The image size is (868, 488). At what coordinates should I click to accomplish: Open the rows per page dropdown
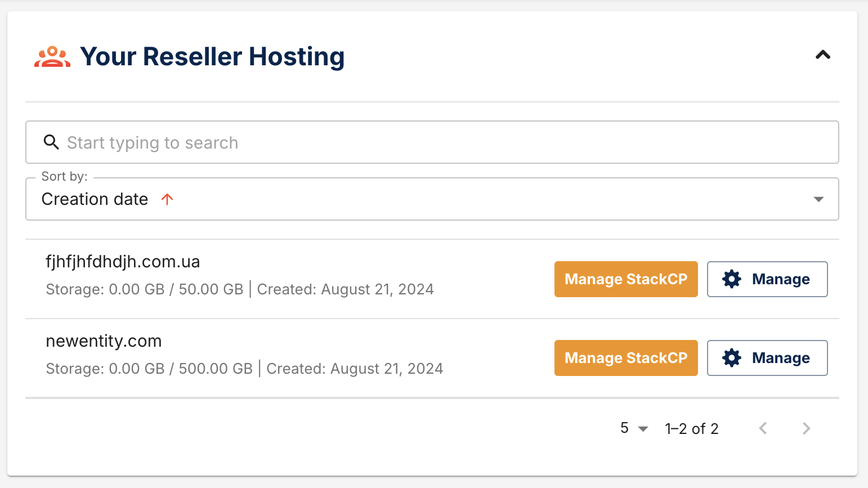pyautogui.click(x=634, y=428)
